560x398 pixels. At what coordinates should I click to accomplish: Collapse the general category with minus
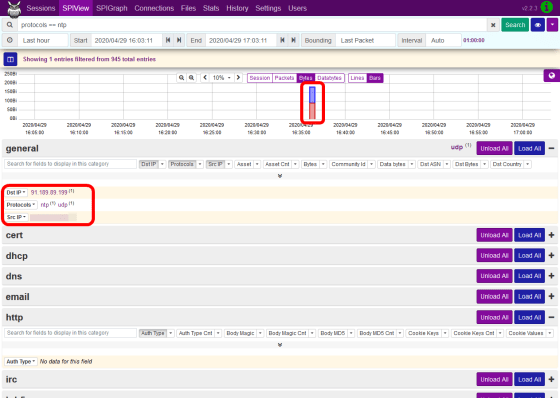click(x=551, y=148)
